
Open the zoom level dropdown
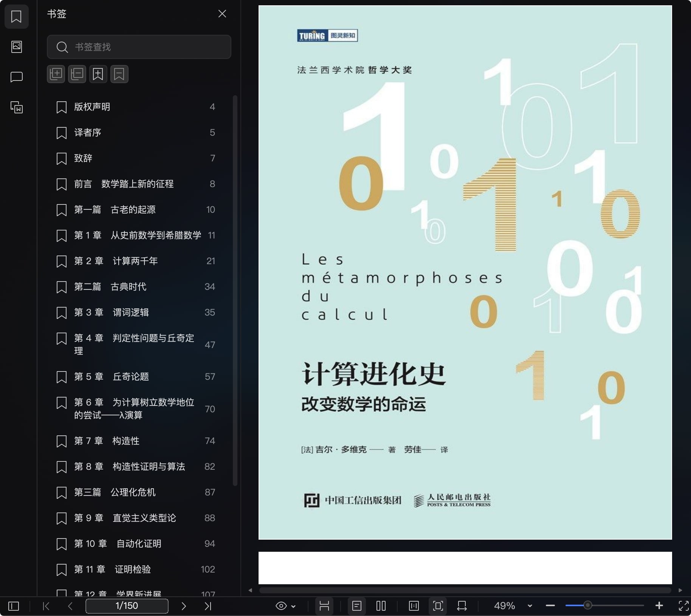(530, 606)
